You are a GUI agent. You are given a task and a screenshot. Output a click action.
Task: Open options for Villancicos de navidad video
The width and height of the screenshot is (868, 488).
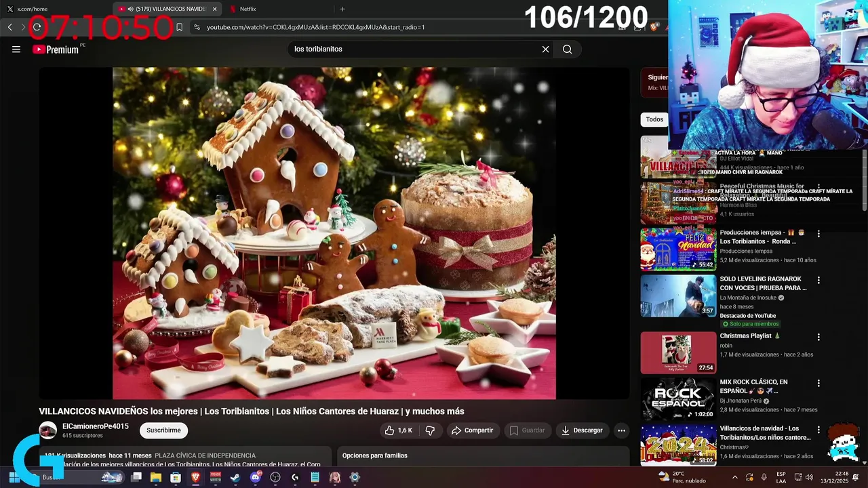point(818,430)
